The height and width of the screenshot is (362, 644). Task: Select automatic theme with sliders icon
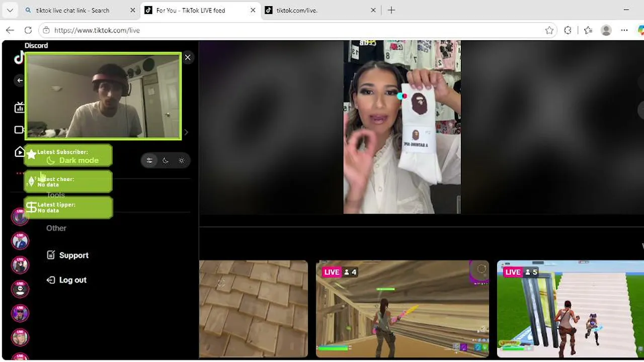point(149,160)
